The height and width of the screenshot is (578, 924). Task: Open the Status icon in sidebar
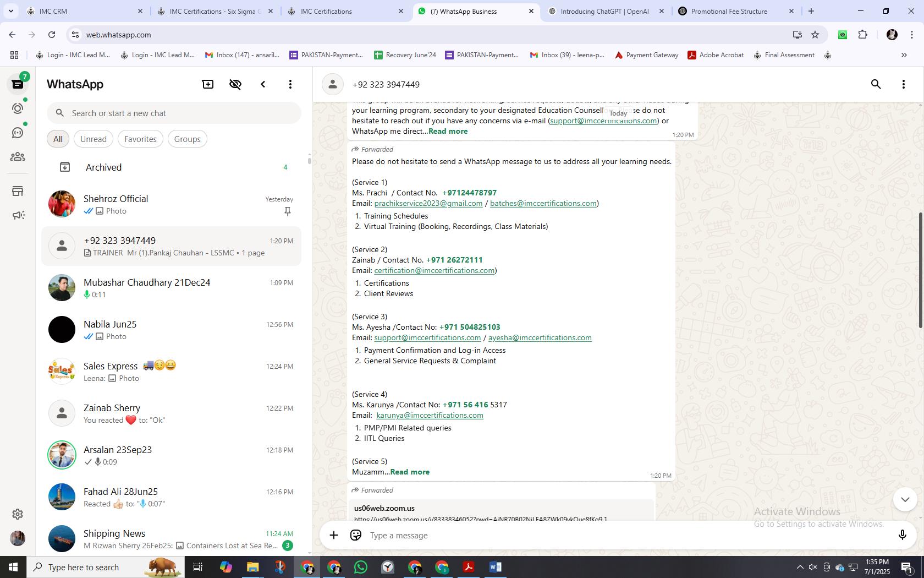[x=18, y=108]
